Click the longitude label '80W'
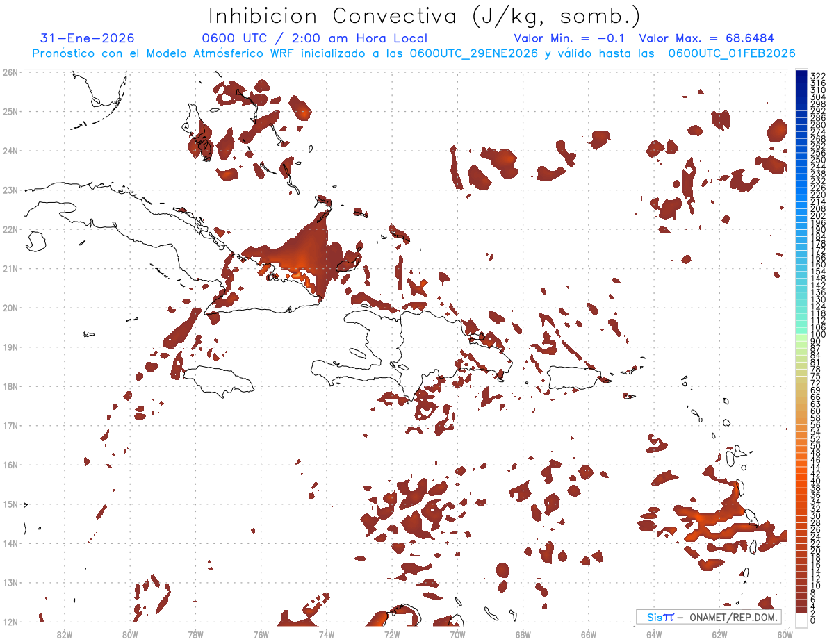This screenshot has height=644, width=834. tap(130, 634)
